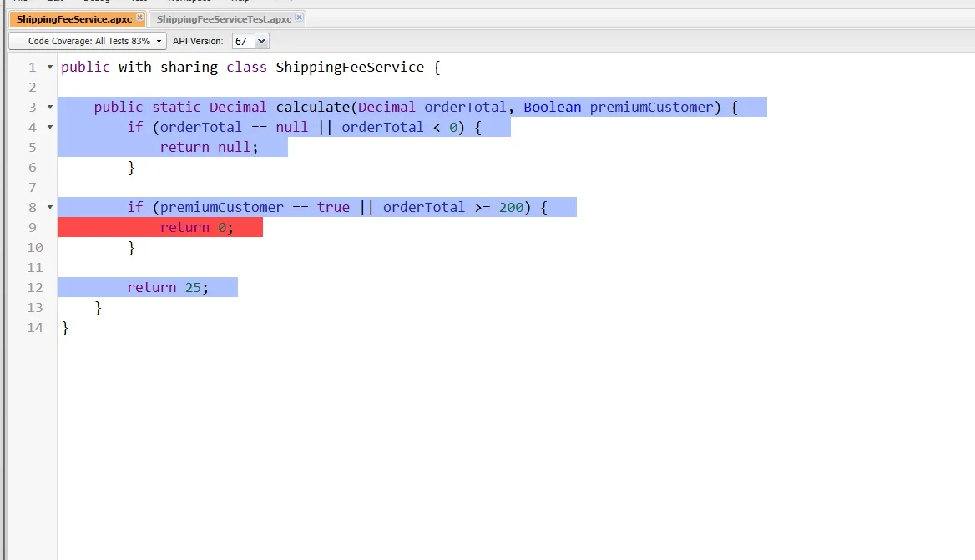Click the premiumCustomer parameter on line 3
975x560 pixels.
point(651,108)
